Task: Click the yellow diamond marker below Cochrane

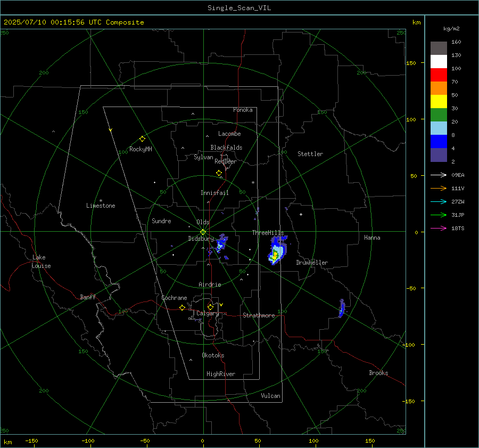Action: (182, 308)
